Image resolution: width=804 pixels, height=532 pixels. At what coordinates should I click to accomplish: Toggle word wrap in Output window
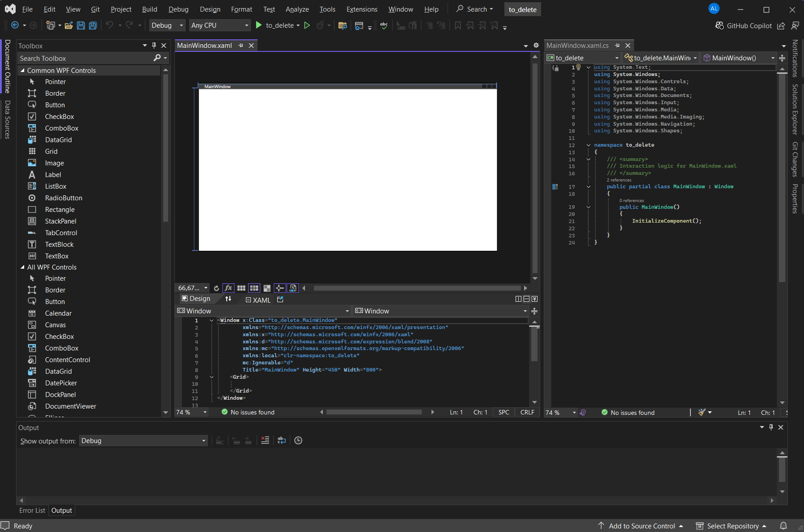[282, 440]
